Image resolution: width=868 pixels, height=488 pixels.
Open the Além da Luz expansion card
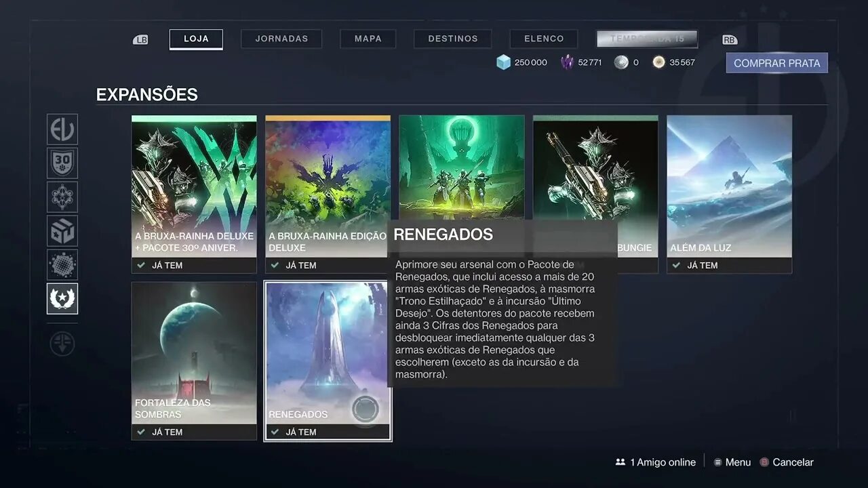coord(729,194)
